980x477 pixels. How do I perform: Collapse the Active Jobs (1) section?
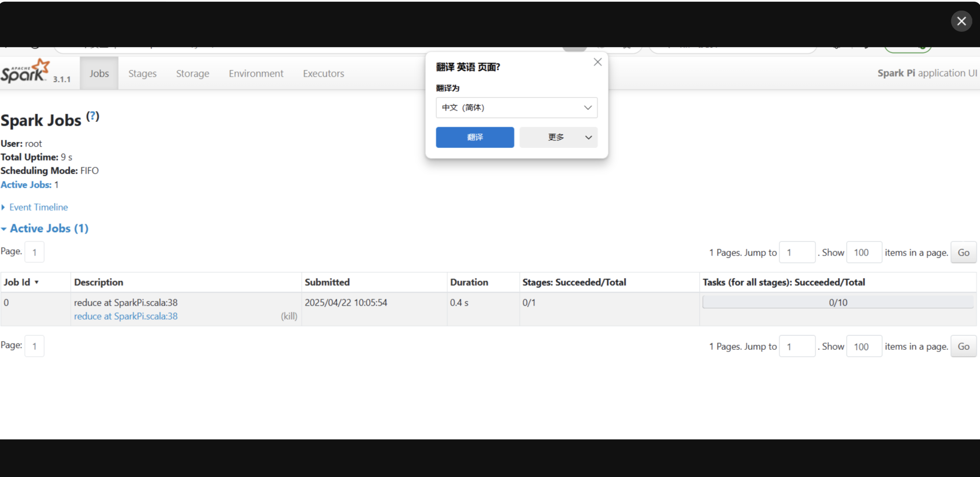tap(49, 228)
